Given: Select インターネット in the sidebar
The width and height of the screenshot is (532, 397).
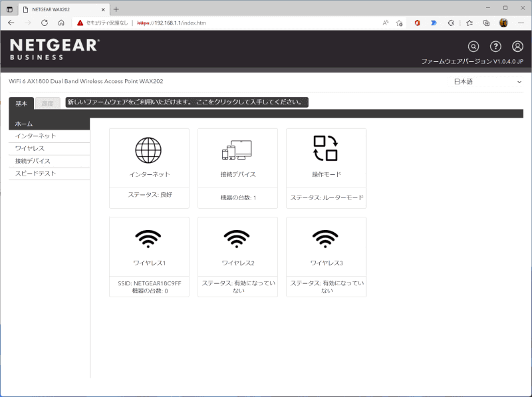Looking at the screenshot, I should (49, 136).
